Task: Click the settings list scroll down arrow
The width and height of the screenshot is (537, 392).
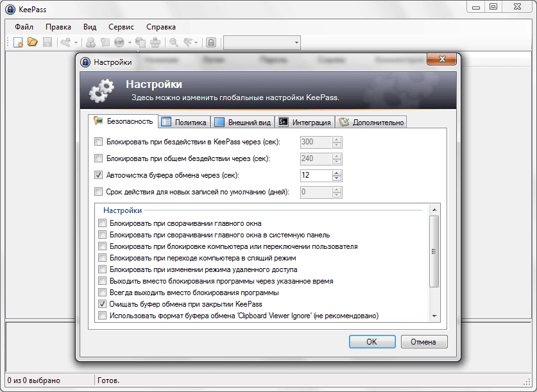Action: coord(434,316)
